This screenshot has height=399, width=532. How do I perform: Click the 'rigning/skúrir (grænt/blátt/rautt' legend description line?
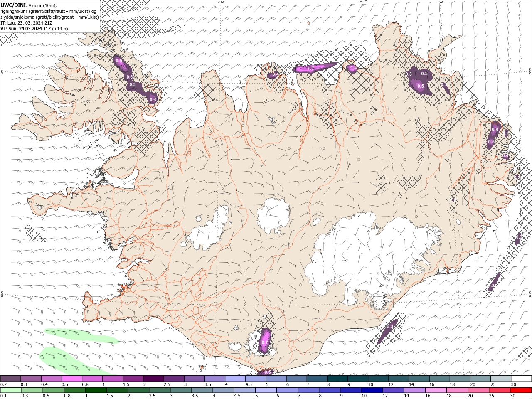49,11
